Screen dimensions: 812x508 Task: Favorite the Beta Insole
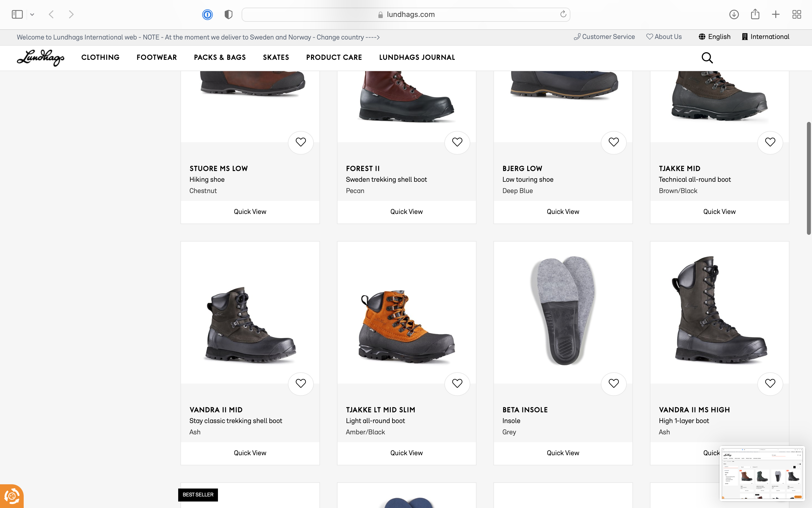613,384
